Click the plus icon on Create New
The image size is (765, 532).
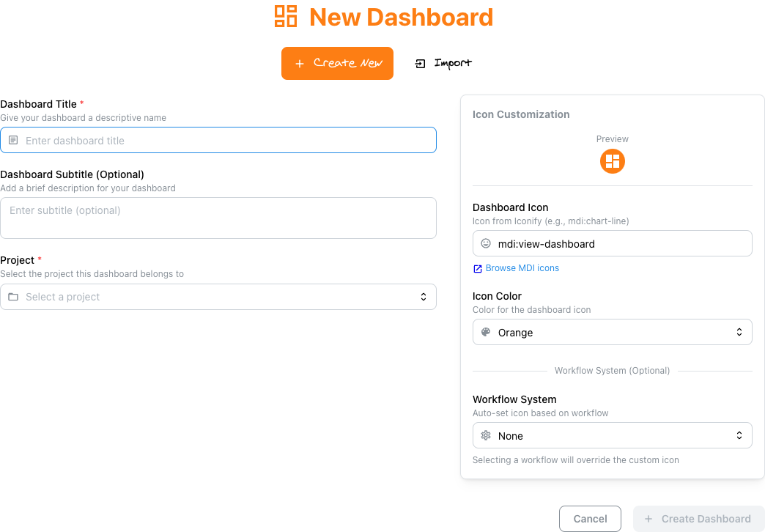pos(300,64)
